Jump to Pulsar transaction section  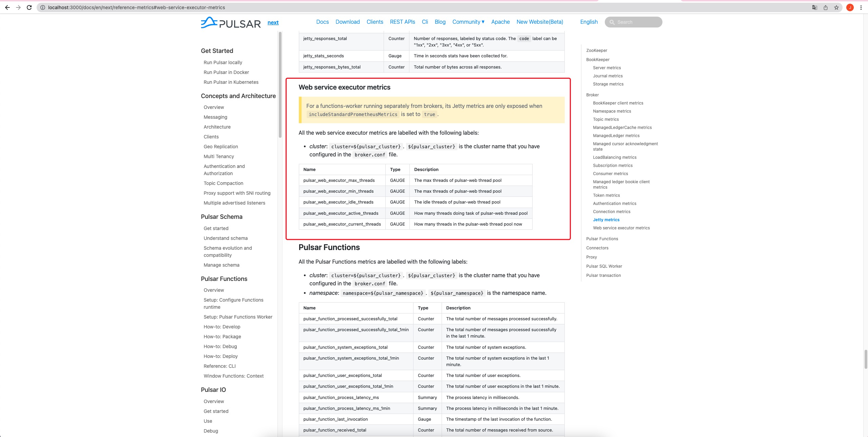603,275
